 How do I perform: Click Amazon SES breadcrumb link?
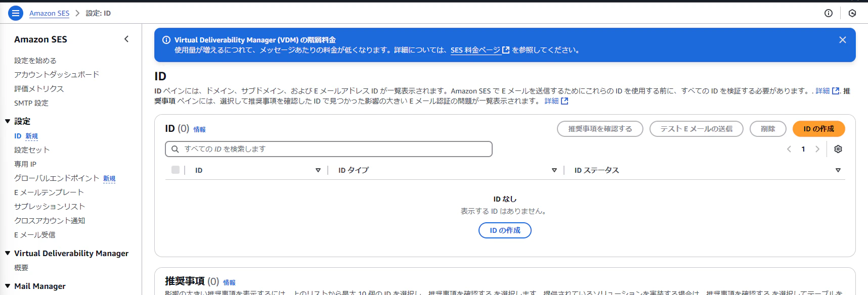(49, 13)
